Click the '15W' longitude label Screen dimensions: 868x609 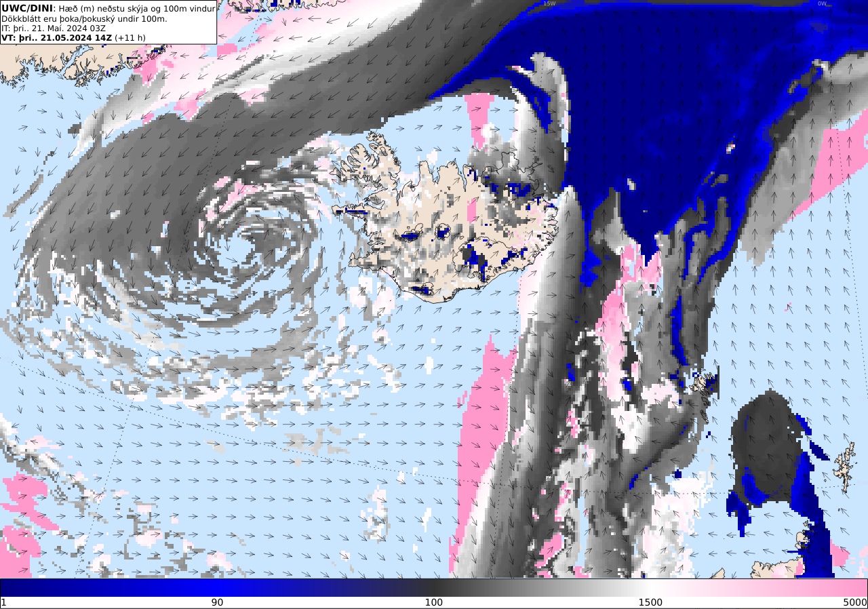coord(549,3)
